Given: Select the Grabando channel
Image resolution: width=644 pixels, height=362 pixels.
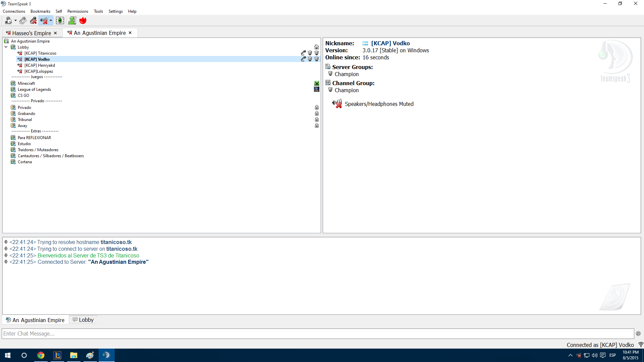Looking at the screenshot, I should [26, 114].
